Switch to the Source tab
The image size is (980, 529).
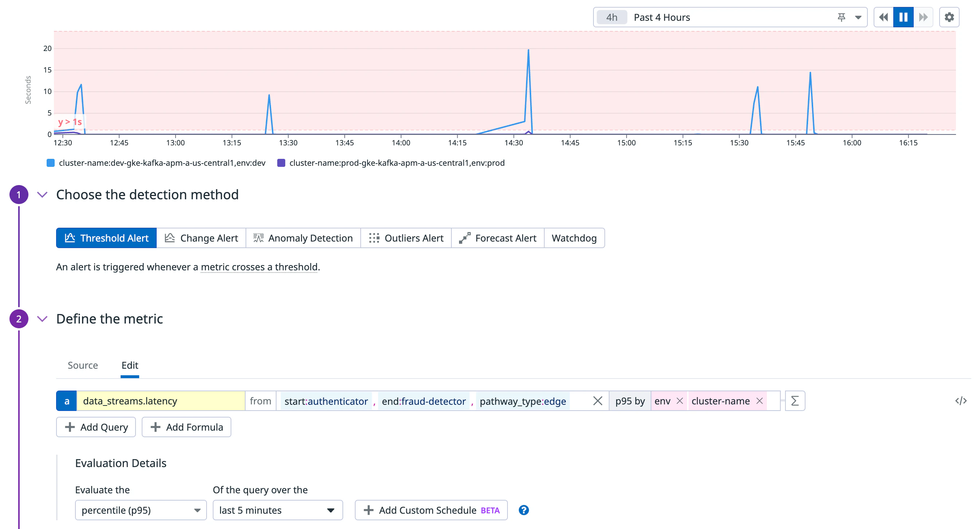tap(83, 365)
